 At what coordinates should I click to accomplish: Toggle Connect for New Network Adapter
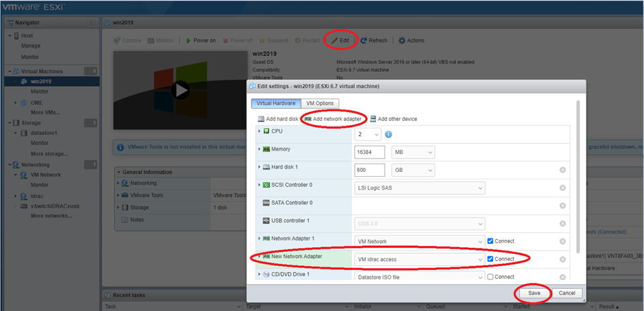click(x=490, y=259)
